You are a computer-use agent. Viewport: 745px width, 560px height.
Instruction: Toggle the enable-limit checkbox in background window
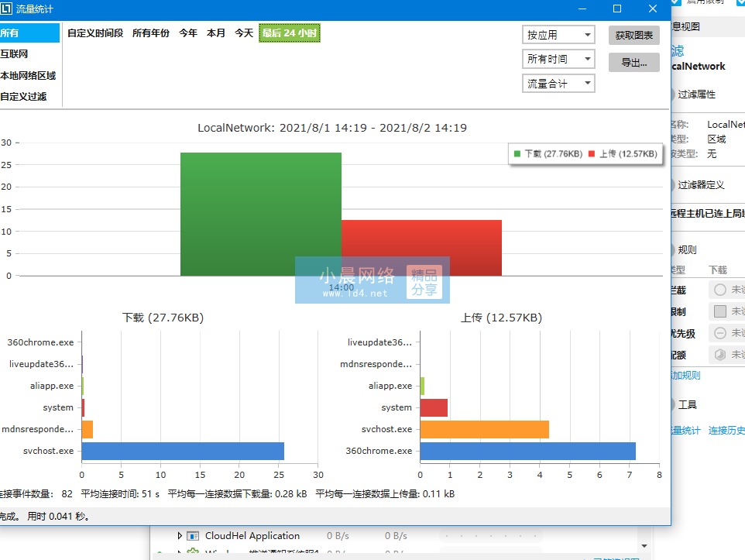tap(676, 2)
